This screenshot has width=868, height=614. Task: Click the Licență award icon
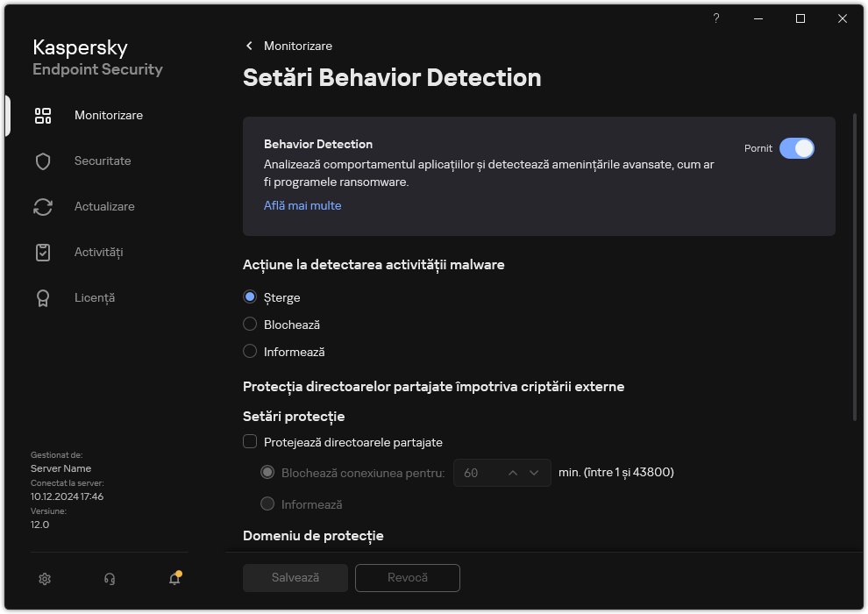pyautogui.click(x=43, y=298)
